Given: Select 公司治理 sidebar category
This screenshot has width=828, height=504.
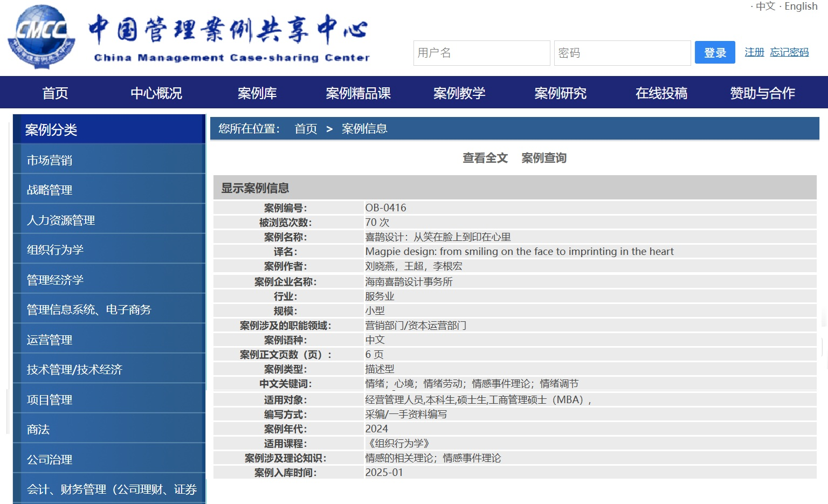Looking at the screenshot, I should tap(50, 460).
